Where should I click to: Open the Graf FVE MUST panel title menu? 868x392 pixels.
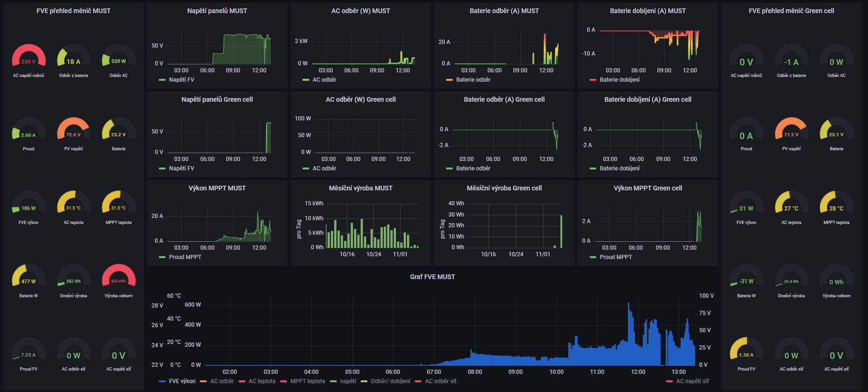coord(432,277)
